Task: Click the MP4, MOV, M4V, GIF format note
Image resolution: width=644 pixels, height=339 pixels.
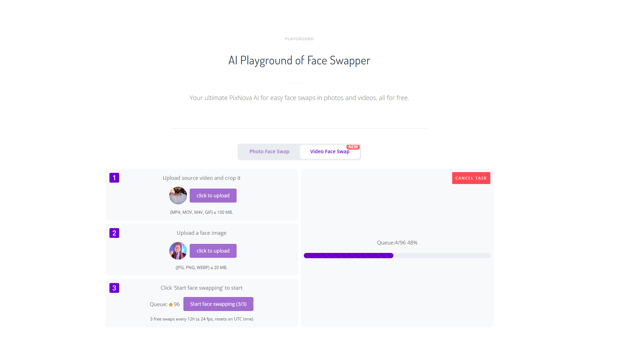Action: 201,212
